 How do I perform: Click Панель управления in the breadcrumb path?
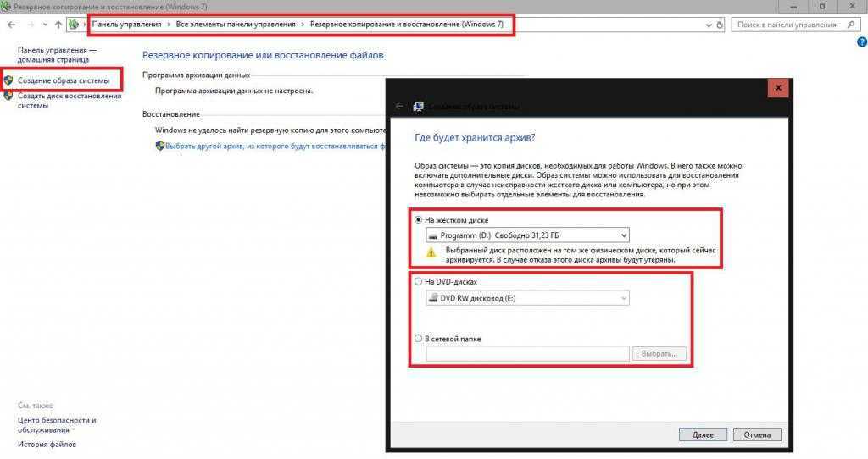[x=127, y=25]
